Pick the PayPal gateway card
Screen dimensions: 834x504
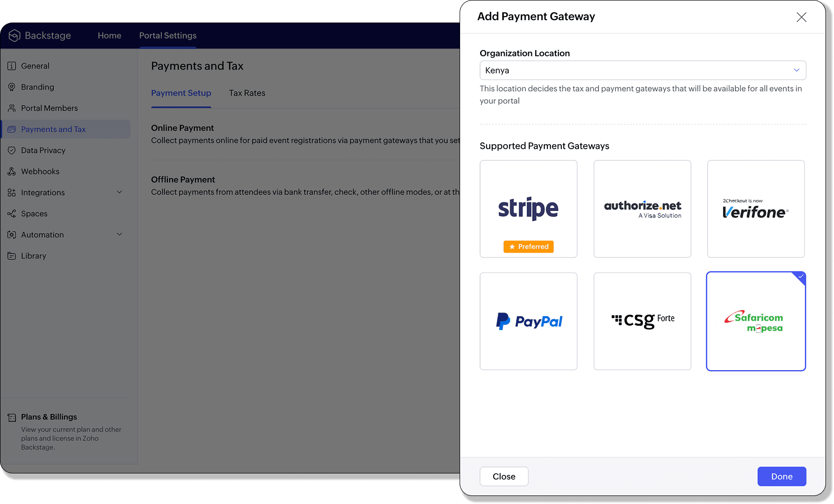click(x=528, y=321)
